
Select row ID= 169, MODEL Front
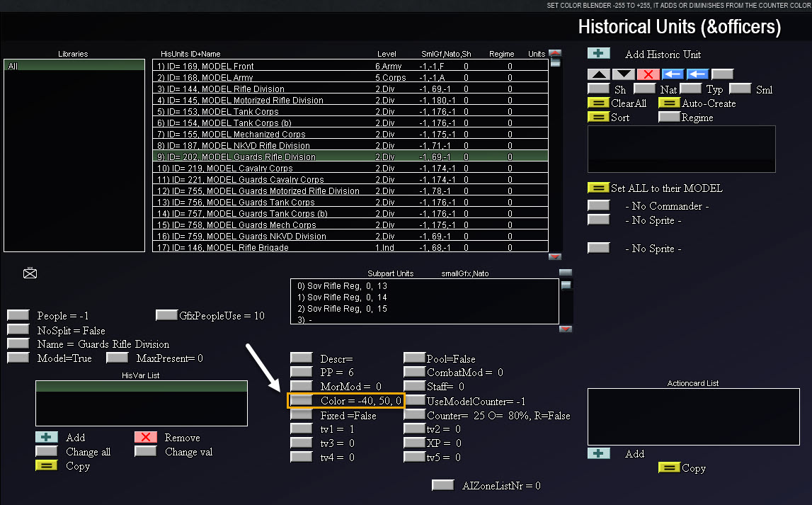(350, 66)
